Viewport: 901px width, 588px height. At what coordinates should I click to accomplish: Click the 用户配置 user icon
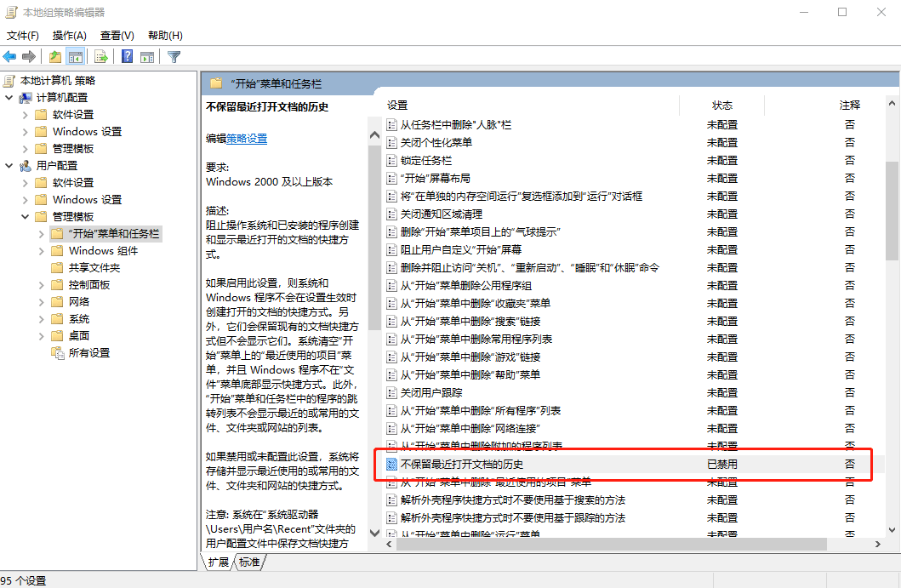point(26,166)
